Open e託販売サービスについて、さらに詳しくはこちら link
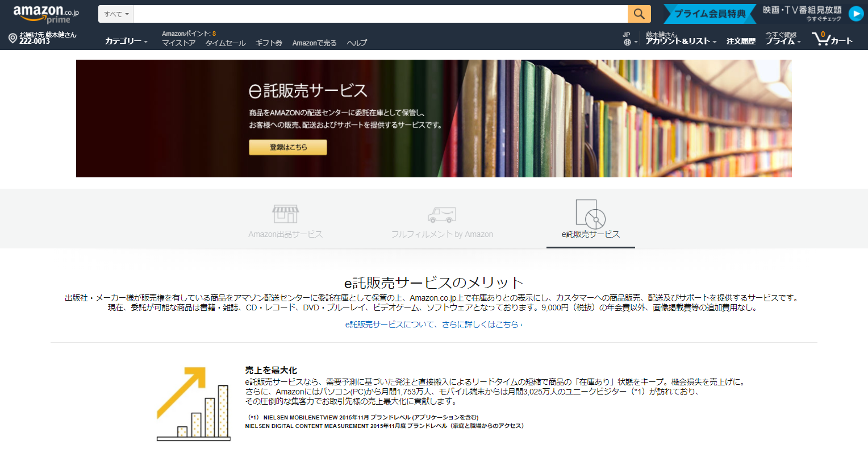The width and height of the screenshot is (868, 453). click(433, 325)
